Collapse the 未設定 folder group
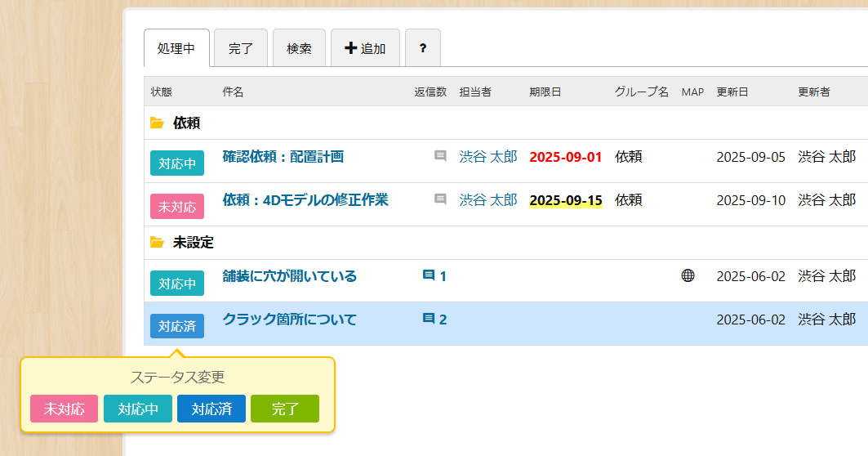 (x=157, y=243)
